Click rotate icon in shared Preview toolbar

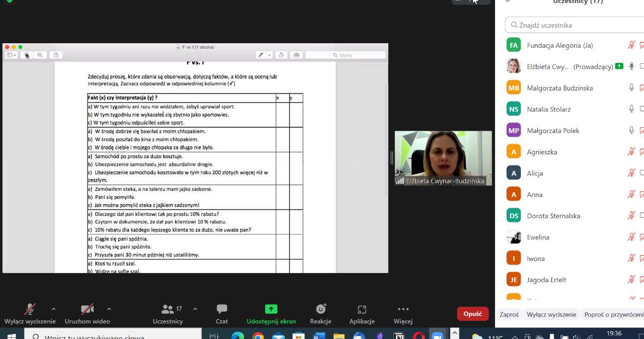click(x=282, y=55)
